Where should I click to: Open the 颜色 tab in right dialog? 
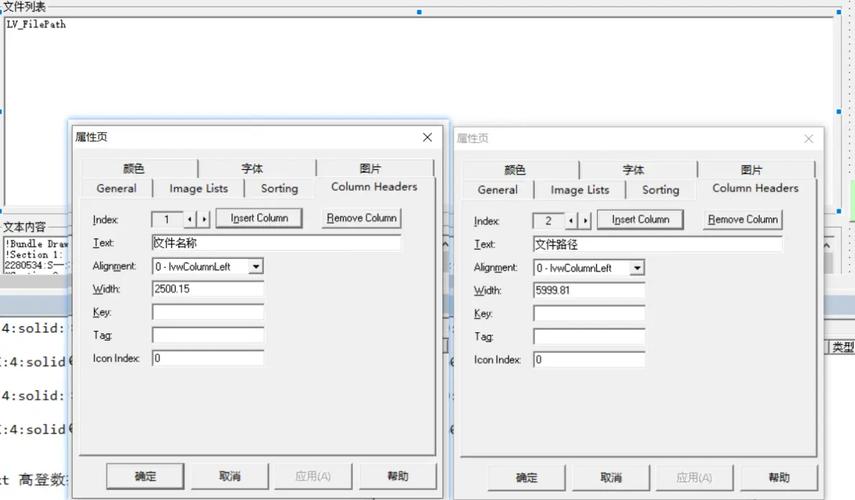coord(515,170)
